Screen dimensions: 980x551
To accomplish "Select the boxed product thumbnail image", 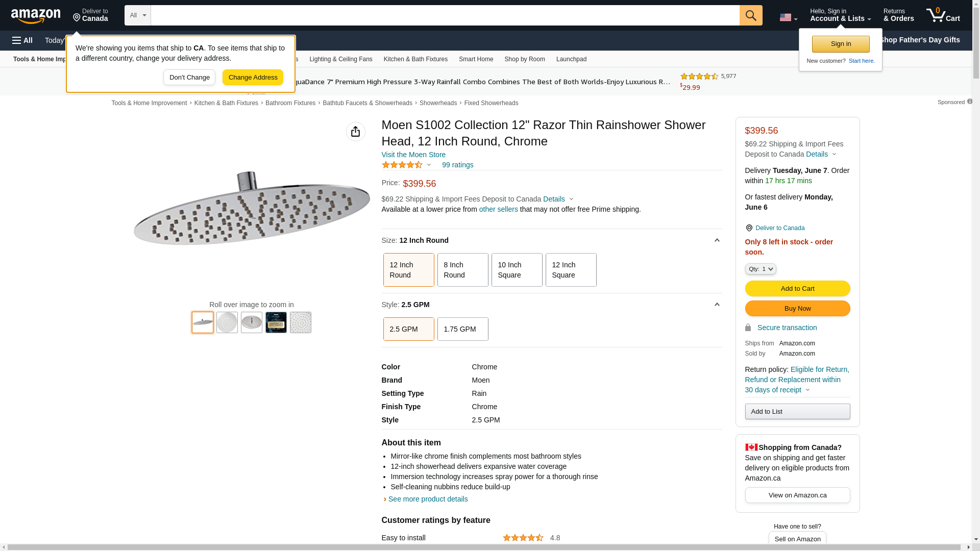I will coord(276,322).
